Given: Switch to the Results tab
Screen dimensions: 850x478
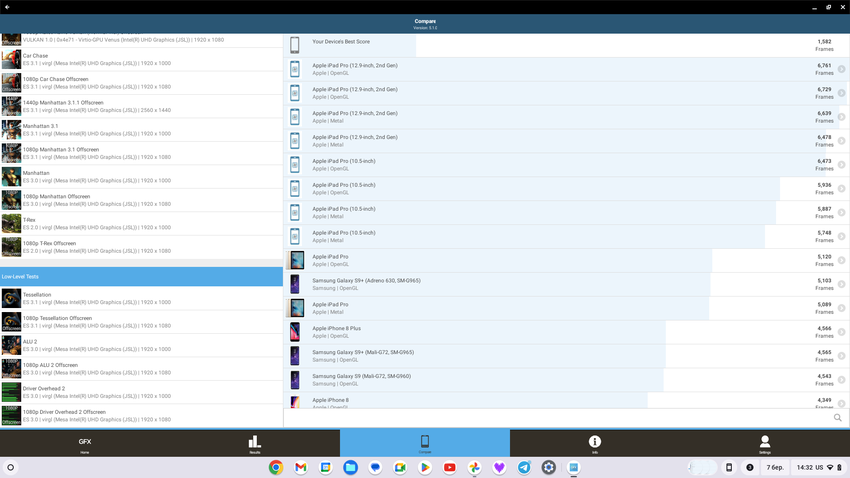Looking at the screenshot, I should (x=254, y=443).
